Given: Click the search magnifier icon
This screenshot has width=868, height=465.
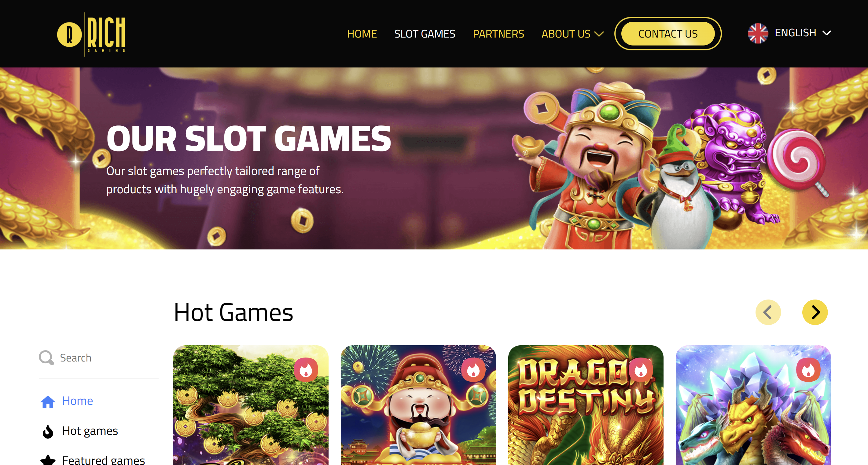Looking at the screenshot, I should coord(46,358).
